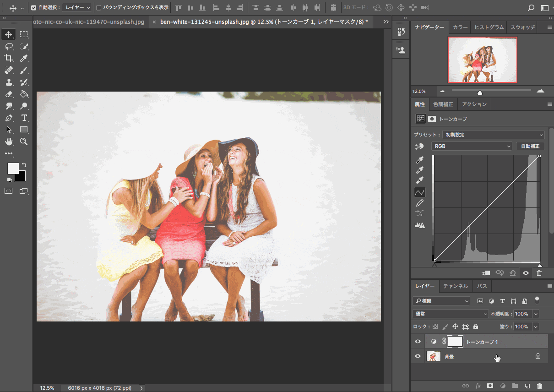The height and width of the screenshot is (392, 554).
Task: Select the Quick Selection tool
Action: (24, 46)
